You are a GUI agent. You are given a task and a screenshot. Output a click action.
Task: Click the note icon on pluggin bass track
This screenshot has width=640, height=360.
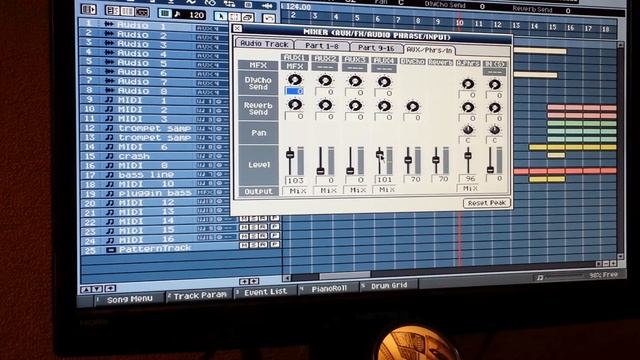coord(109,193)
